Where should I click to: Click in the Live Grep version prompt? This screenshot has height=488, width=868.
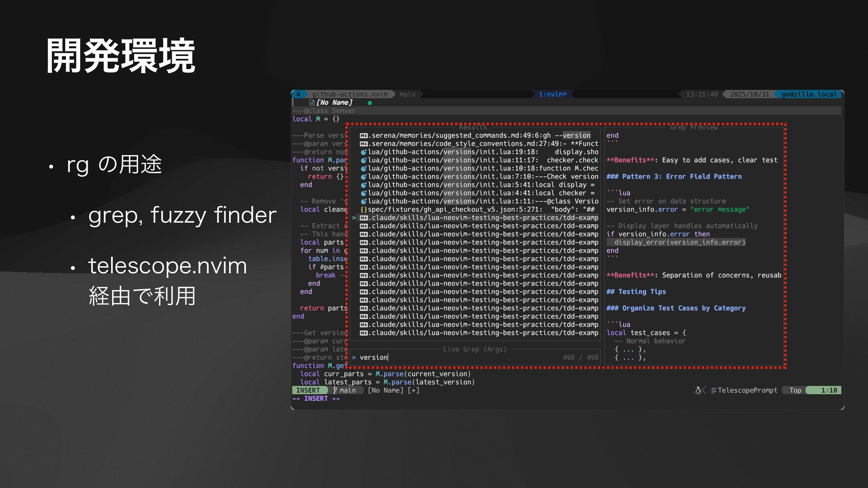point(373,357)
